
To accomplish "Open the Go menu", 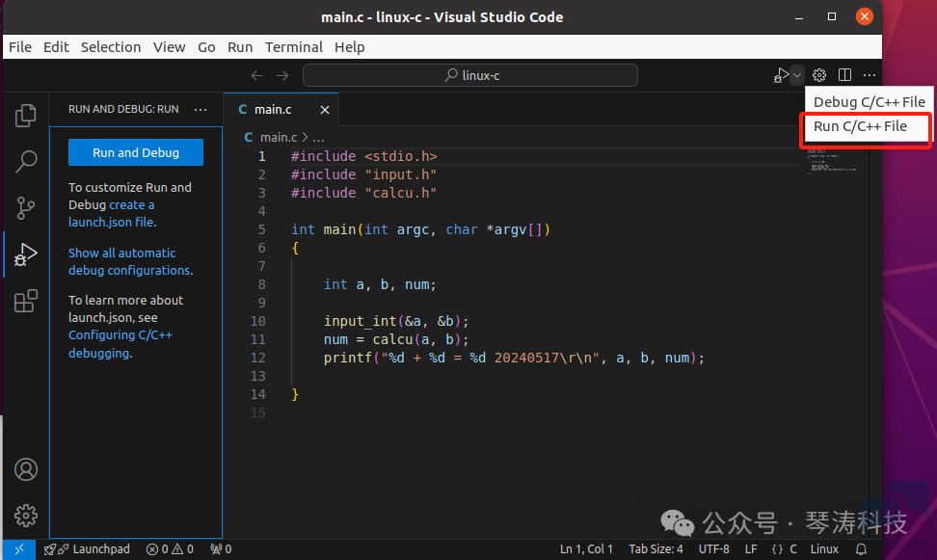I will tap(206, 47).
